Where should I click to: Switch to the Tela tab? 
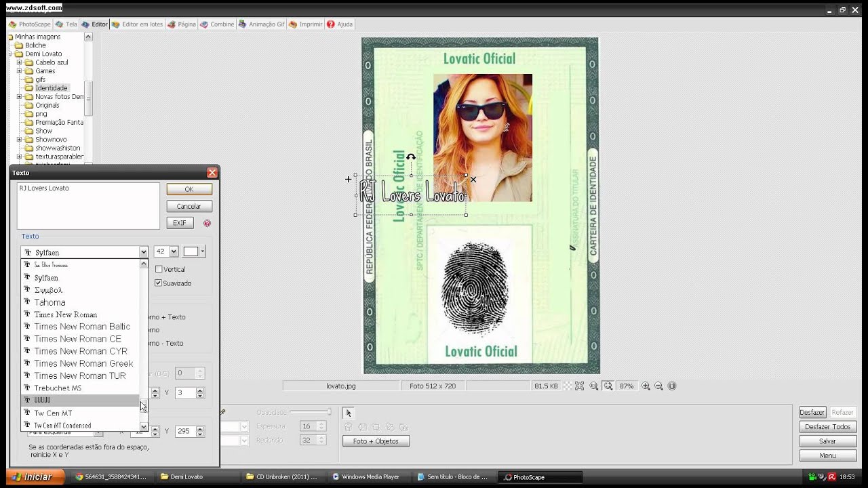coord(66,24)
